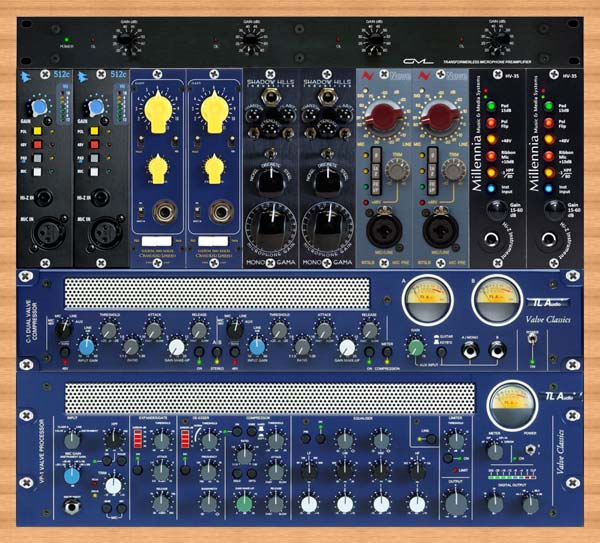Screen dimensions: 600x543
Task: Turn the large Output knob on the VP-1
Action: (456, 504)
